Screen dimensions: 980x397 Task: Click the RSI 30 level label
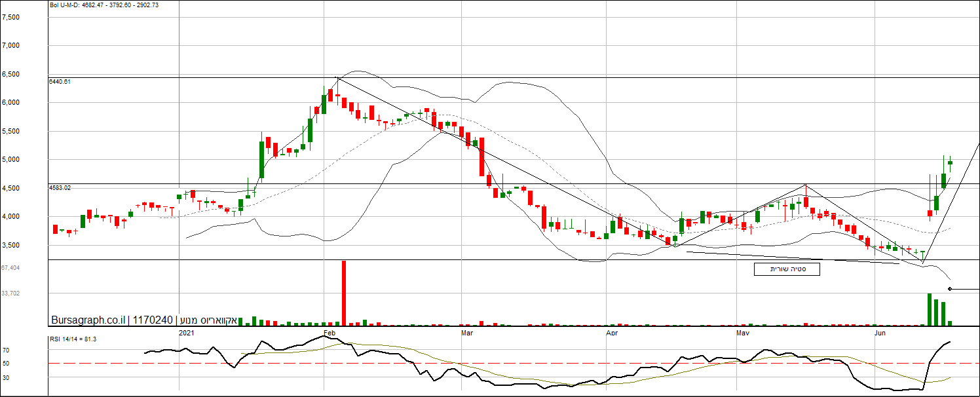point(6,377)
